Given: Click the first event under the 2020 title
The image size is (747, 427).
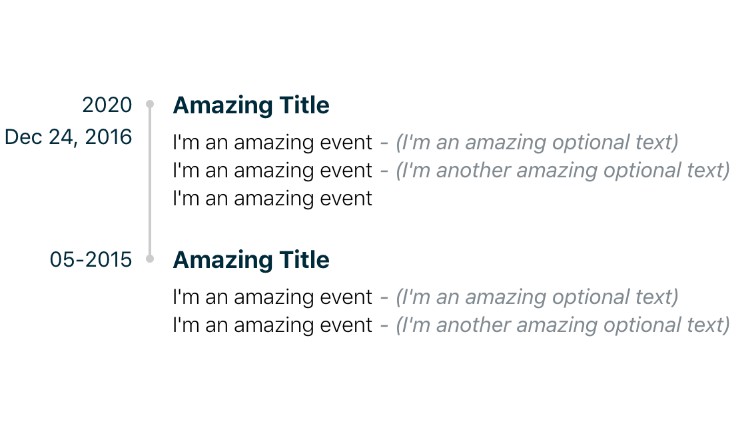Looking at the screenshot, I should (272, 142).
